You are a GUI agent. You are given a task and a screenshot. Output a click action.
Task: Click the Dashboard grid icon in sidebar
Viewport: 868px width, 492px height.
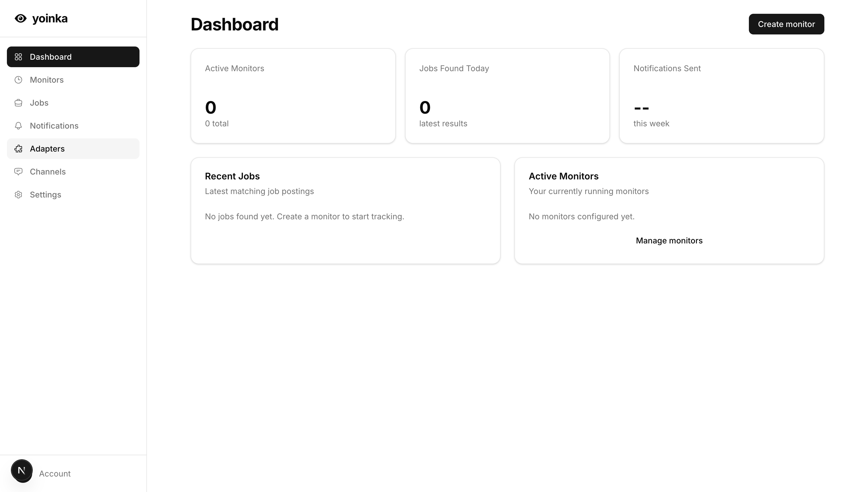[19, 57]
